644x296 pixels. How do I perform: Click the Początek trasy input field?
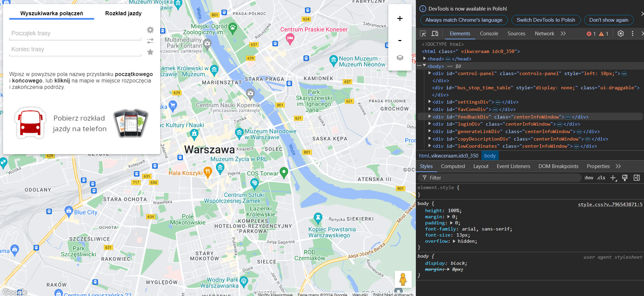coord(75,33)
